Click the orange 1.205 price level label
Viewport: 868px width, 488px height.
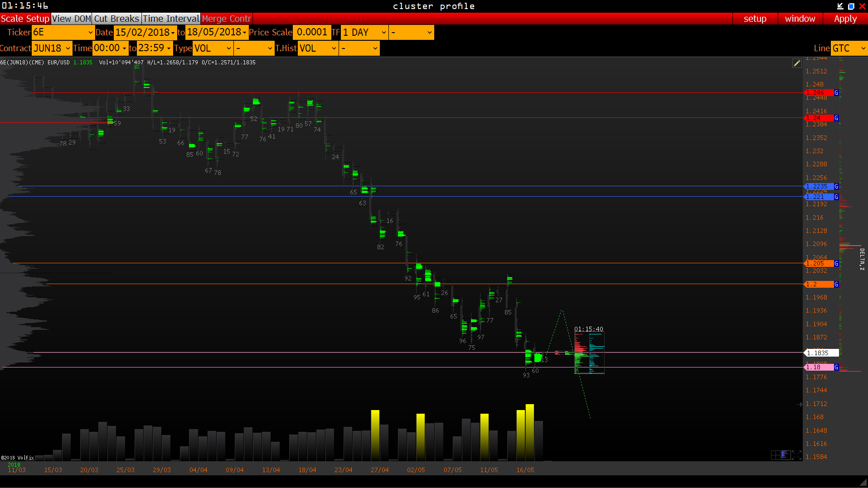click(819, 263)
